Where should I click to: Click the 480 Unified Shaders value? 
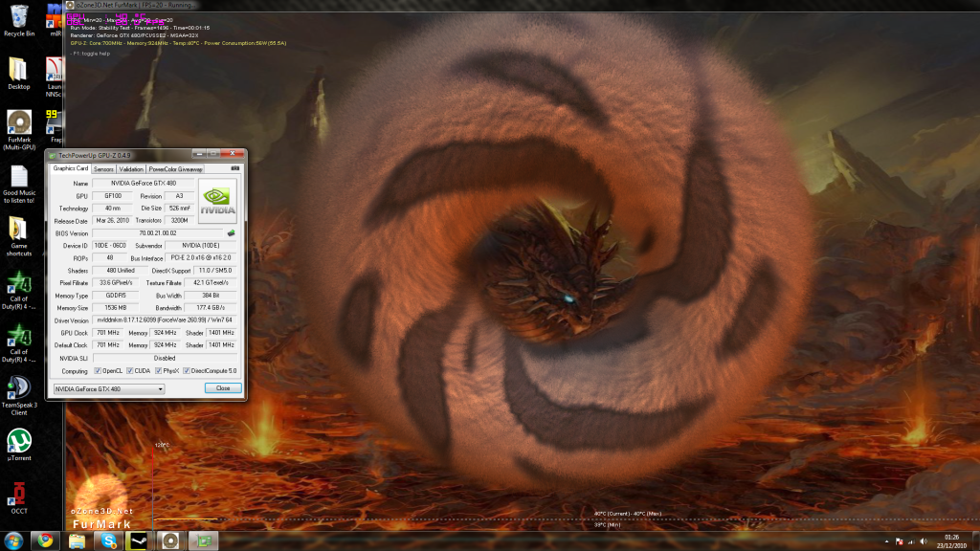pyautogui.click(x=120, y=271)
